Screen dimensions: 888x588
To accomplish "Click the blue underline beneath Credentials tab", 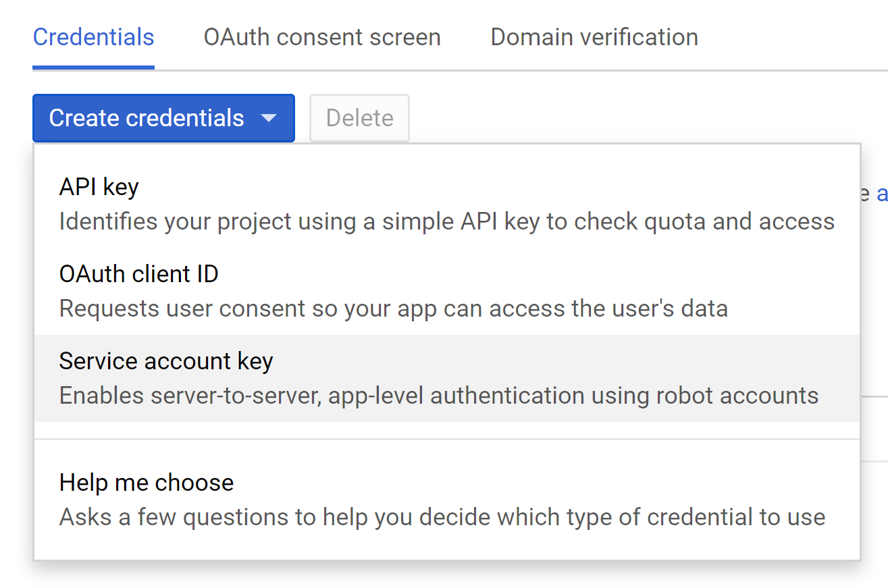I will 93,68.
